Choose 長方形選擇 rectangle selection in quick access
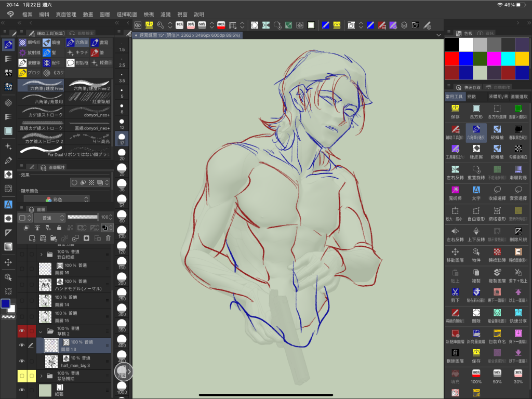 (497, 112)
